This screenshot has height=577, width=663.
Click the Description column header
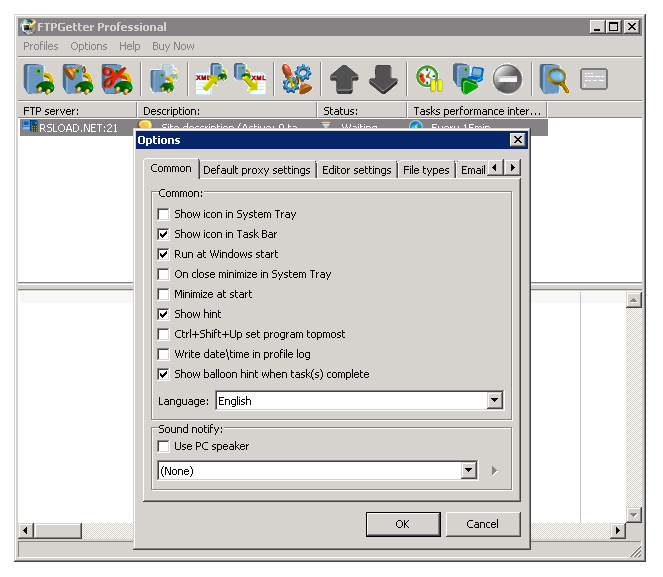click(x=227, y=111)
